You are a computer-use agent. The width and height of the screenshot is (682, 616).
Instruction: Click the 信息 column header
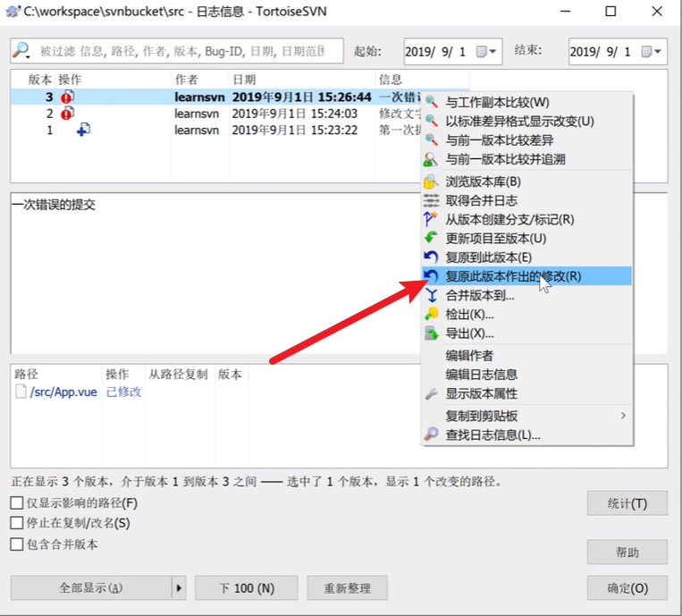pyautogui.click(x=390, y=80)
